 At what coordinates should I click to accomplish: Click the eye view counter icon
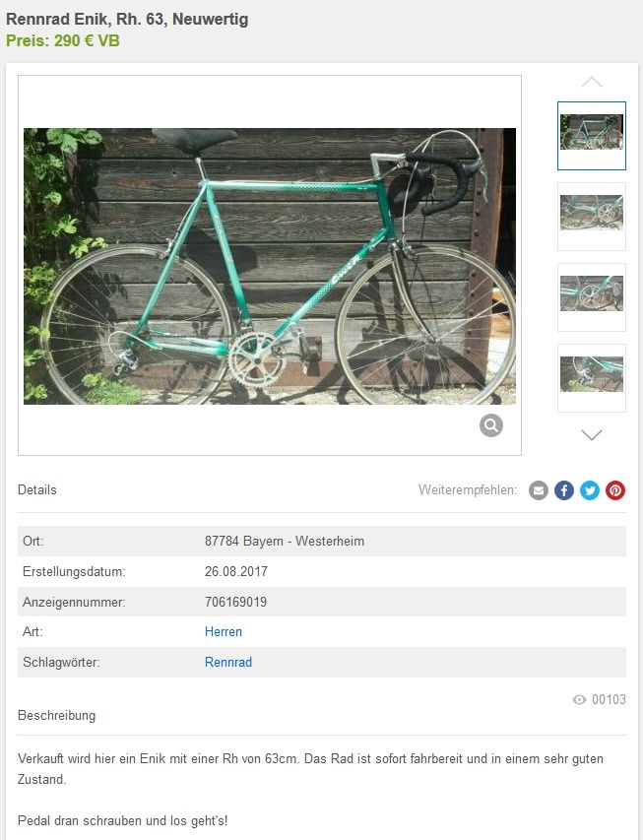[579, 699]
